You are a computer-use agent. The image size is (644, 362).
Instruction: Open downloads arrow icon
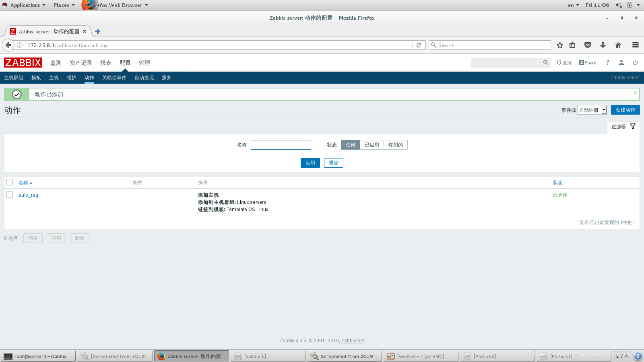click(x=603, y=45)
